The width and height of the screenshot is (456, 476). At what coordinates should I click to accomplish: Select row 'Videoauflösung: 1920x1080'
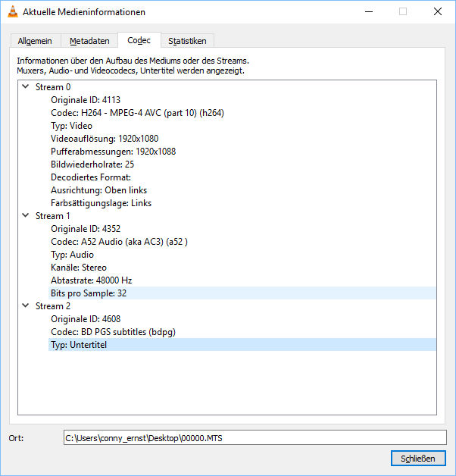(242, 139)
